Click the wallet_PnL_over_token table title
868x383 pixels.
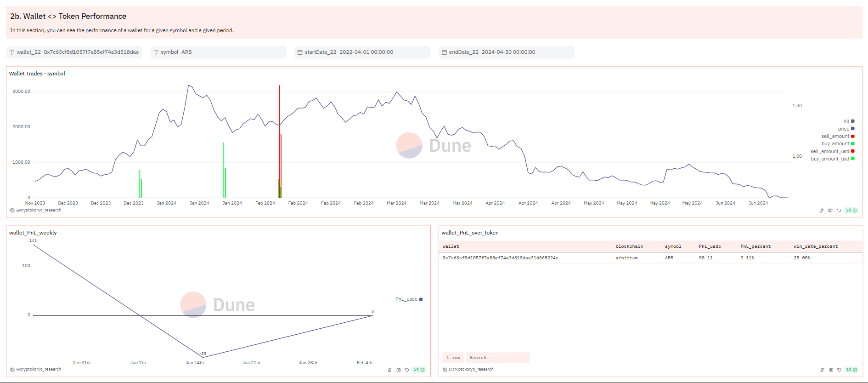tap(470, 233)
